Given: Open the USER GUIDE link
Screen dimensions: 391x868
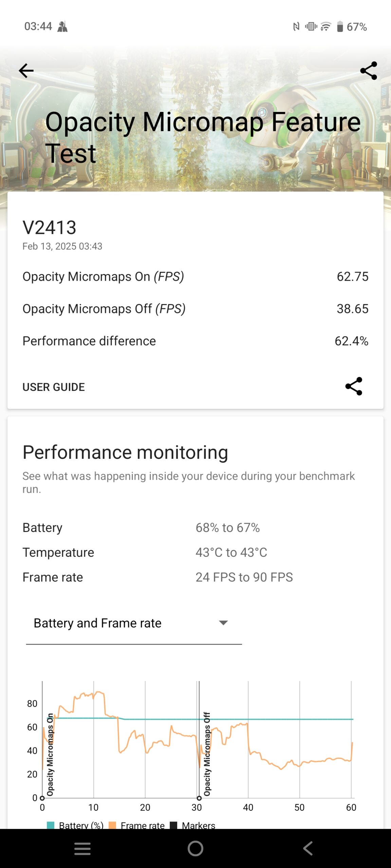Looking at the screenshot, I should (x=54, y=387).
